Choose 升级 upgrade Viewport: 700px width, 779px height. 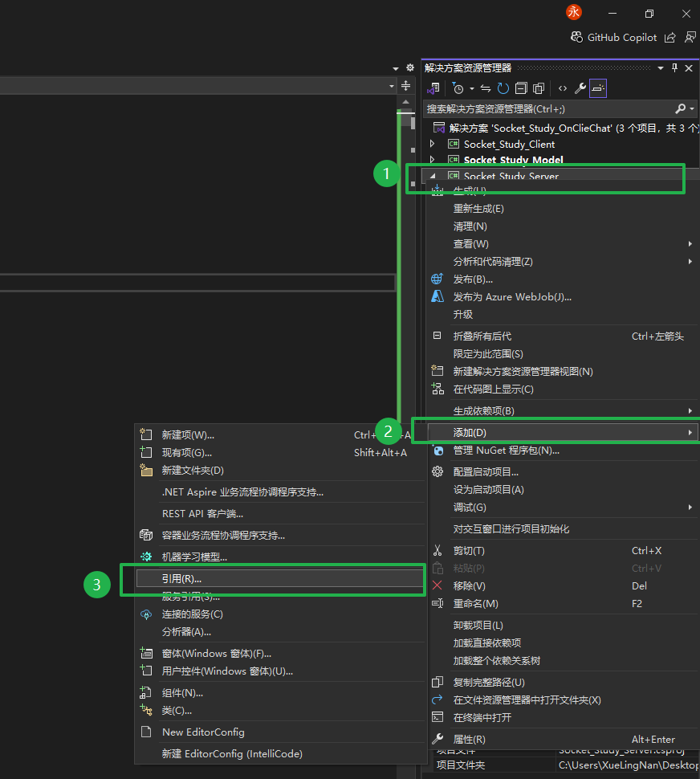tap(563, 315)
